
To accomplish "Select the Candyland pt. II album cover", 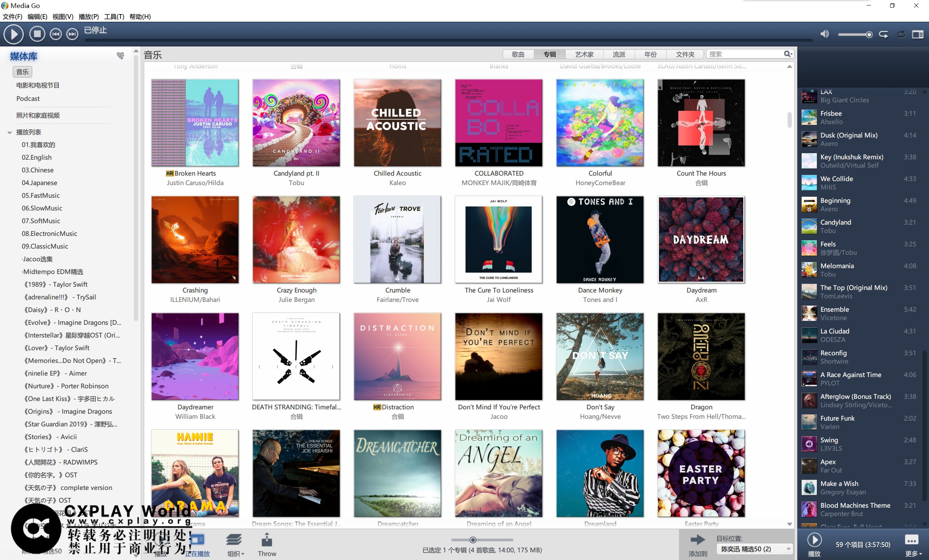I will click(296, 123).
